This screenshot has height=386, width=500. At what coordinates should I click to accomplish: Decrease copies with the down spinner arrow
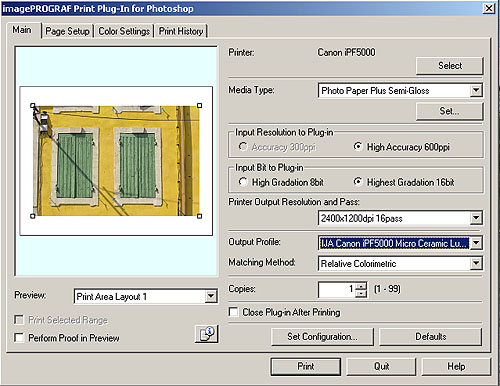pos(361,294)
